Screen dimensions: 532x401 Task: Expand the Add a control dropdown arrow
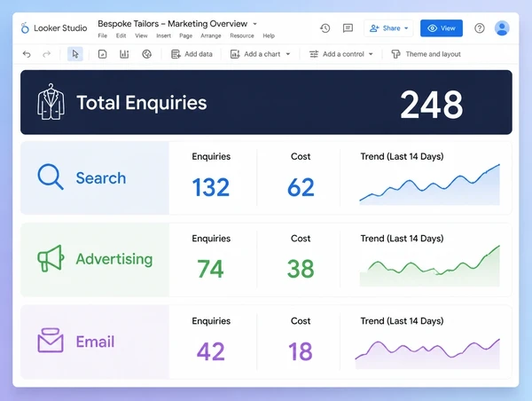(x=371, y=54)
